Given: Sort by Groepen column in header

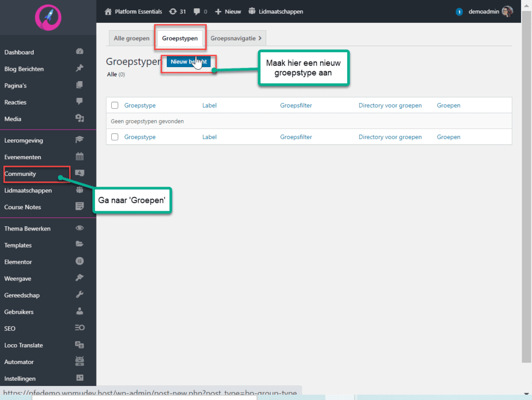Looking at the screenshot, I should [448, 105].
